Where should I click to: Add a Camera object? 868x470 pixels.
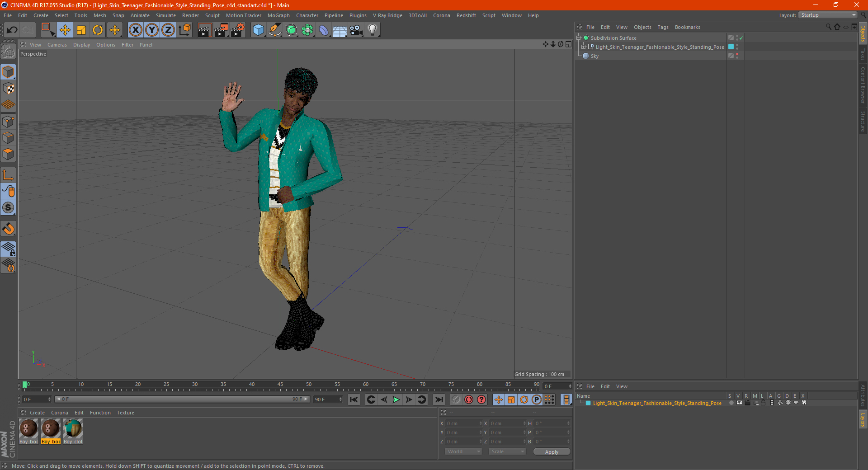click(356, 30)
